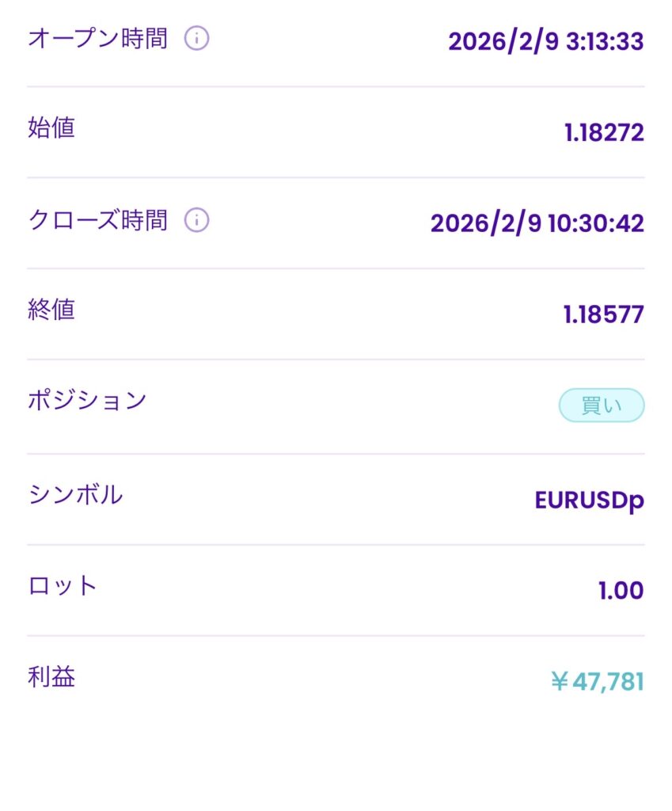
Task: Click the ロット label
Action: [x=63, y=586]
